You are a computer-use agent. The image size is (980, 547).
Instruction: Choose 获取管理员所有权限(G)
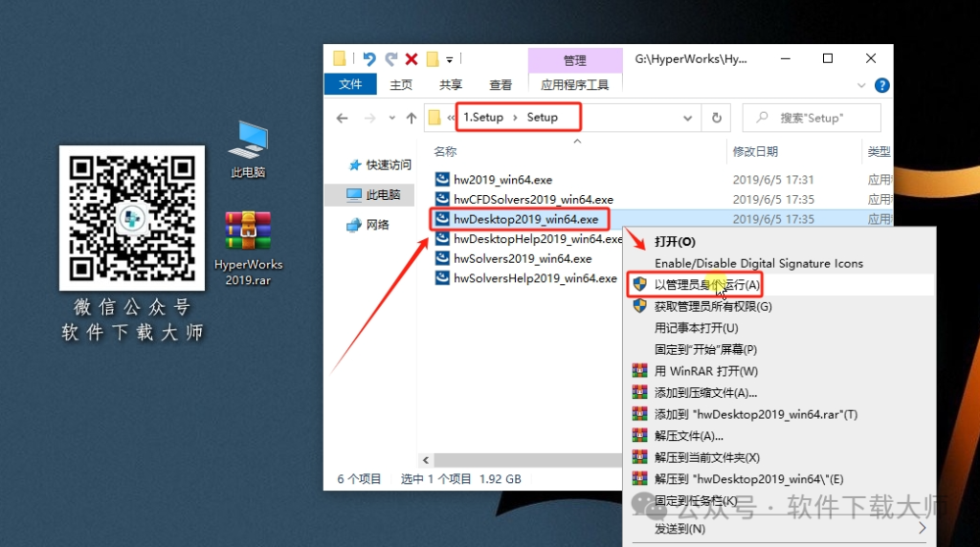(779, 307)
